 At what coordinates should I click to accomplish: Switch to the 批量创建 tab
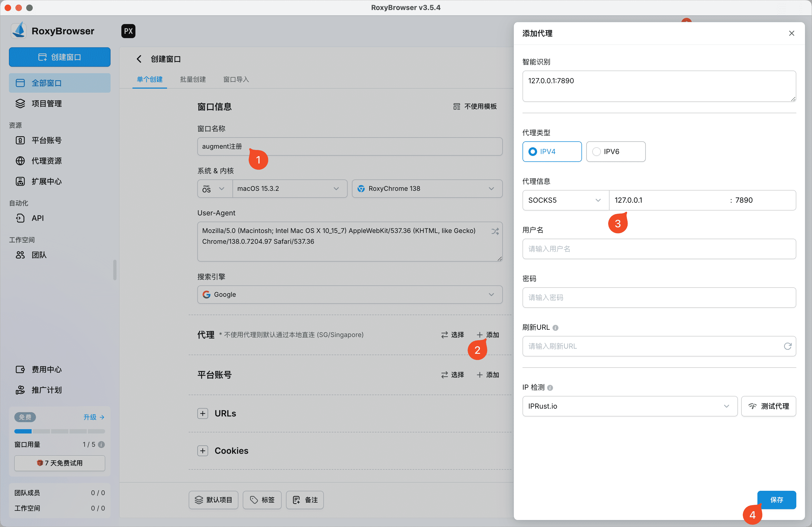193,79
